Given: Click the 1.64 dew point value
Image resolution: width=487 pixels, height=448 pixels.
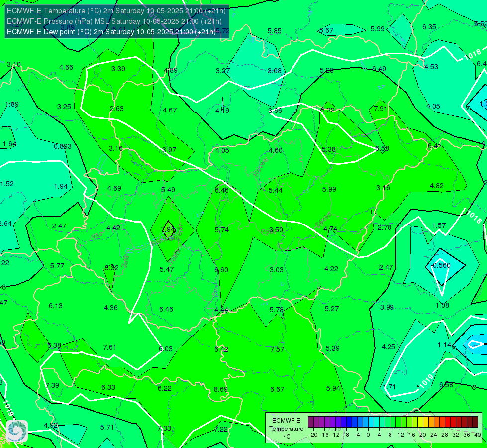Looking at the screenshot, I should coord(9,144).
